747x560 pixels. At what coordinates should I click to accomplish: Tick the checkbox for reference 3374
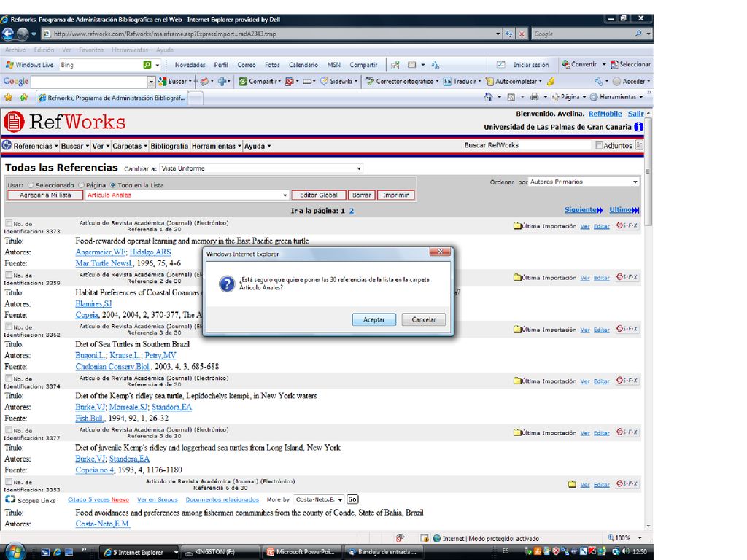click(9, 378)
